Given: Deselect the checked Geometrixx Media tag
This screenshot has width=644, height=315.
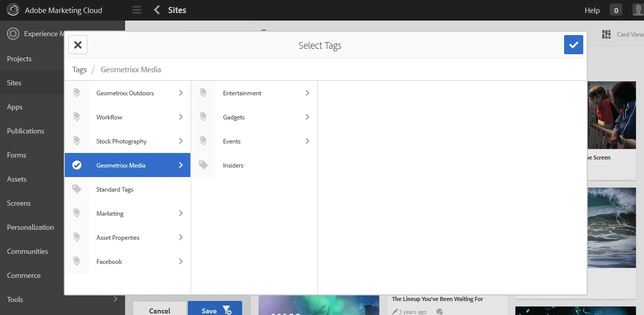Looking at the screenshot, I should point(77,165).
